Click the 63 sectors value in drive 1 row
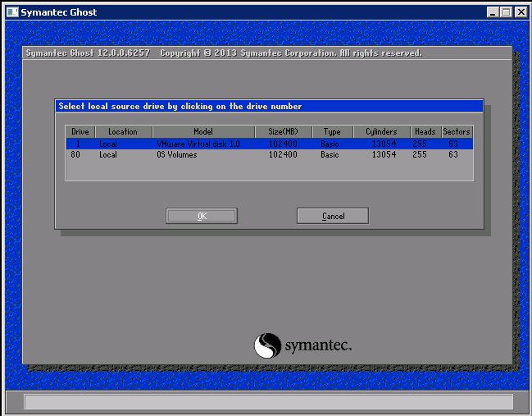 453,144
